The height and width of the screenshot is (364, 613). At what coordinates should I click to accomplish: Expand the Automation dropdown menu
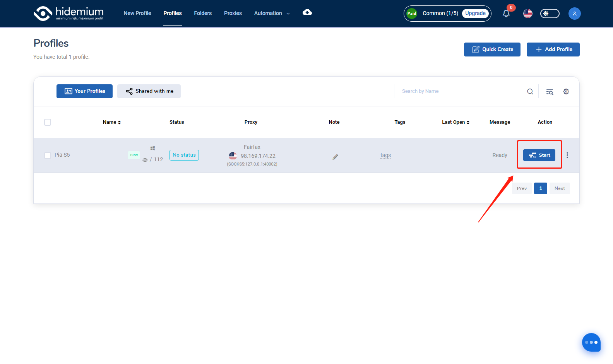pyautogui.click(x=272, y=13)
